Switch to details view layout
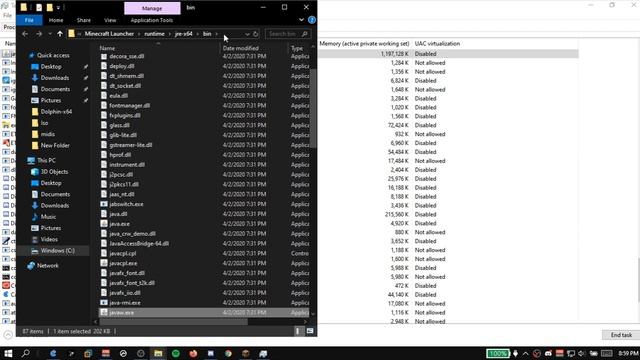This screenshot has height=360, width=640. click(x=298, y=331)
